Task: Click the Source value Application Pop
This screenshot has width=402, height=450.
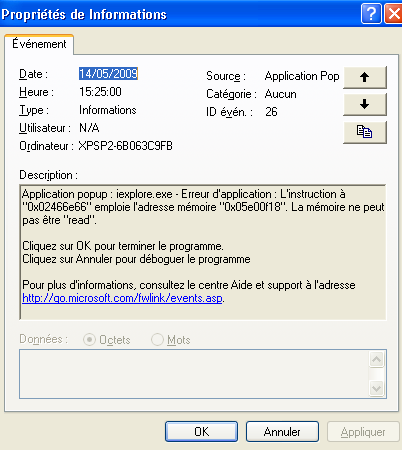Action: (x=302, y=76)
